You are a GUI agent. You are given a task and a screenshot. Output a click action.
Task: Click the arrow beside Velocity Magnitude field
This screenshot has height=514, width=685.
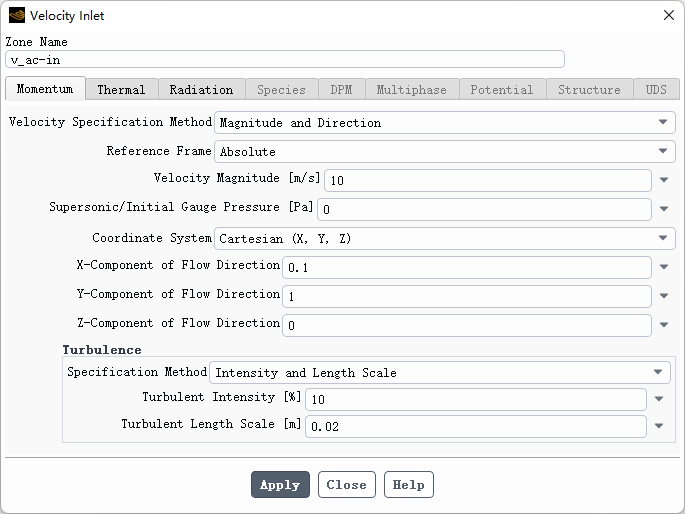[664, 181]
